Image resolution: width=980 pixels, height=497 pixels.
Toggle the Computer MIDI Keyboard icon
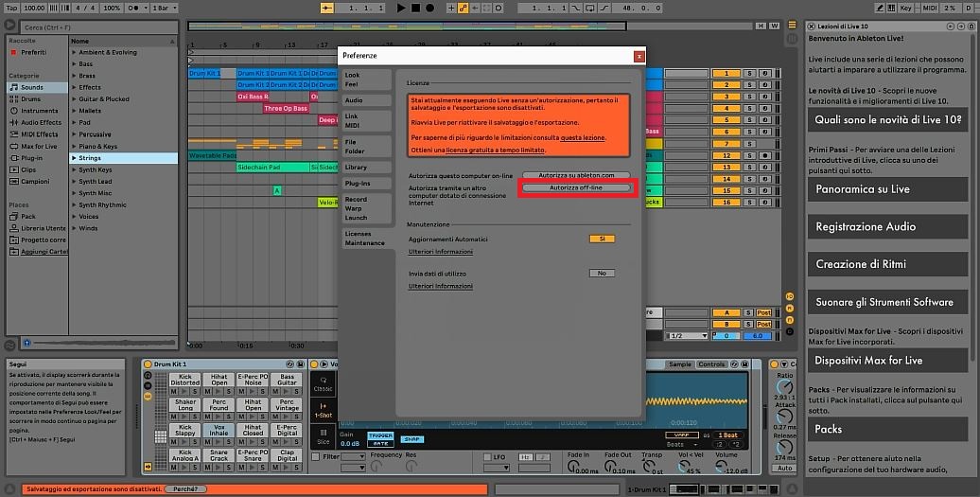click(x=893, y=9)
